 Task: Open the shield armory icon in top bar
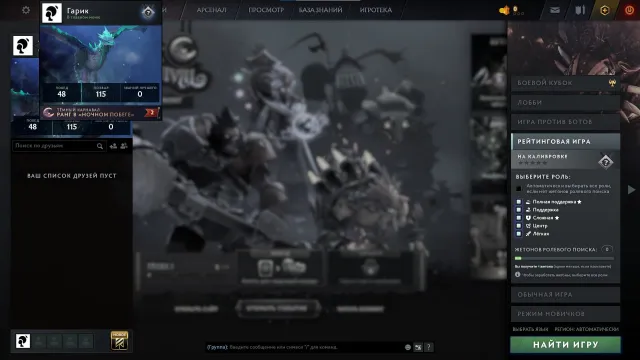click(580, 10)
